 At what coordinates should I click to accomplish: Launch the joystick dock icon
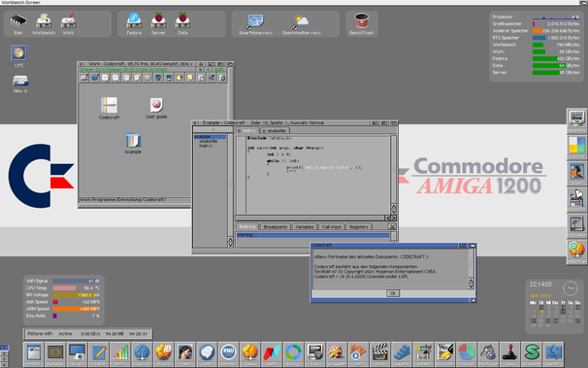[x=510, y=352]
